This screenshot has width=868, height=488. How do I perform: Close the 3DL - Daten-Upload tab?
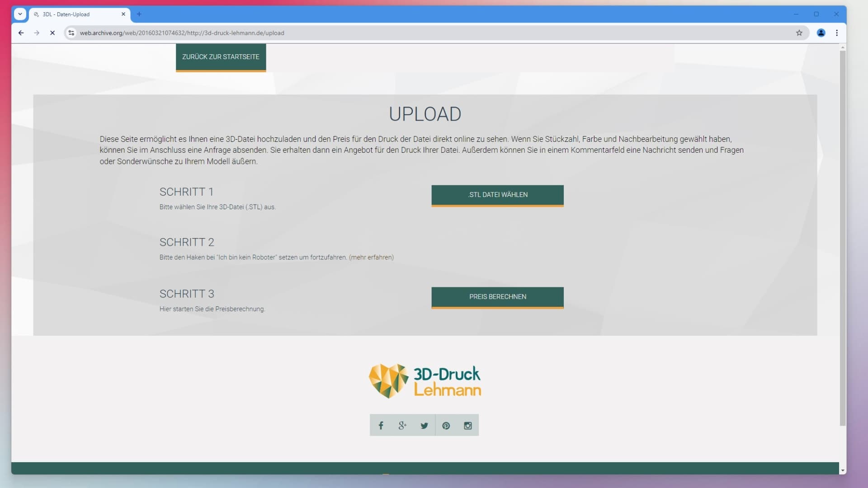pyautogui.click(x=123, y=14)
